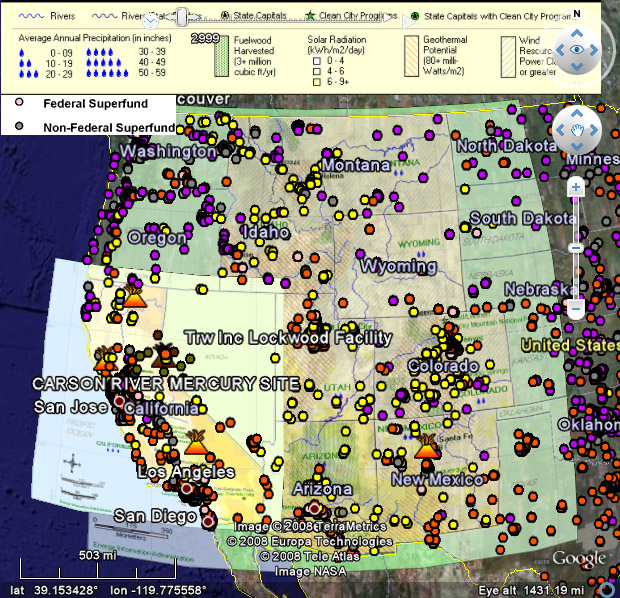This screenshot has width=620, height=598.
Task: Click the zoom slider handle
Action: [575, 247]
